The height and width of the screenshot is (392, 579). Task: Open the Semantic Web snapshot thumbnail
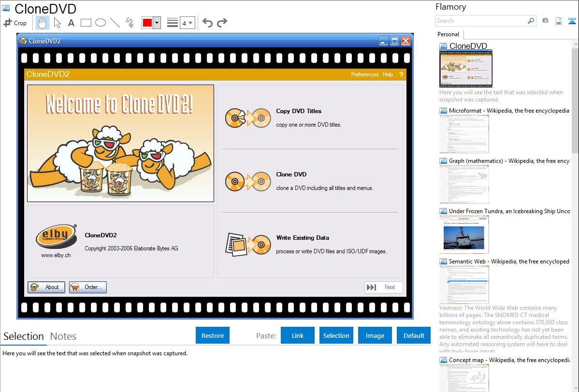pos(464,285)
